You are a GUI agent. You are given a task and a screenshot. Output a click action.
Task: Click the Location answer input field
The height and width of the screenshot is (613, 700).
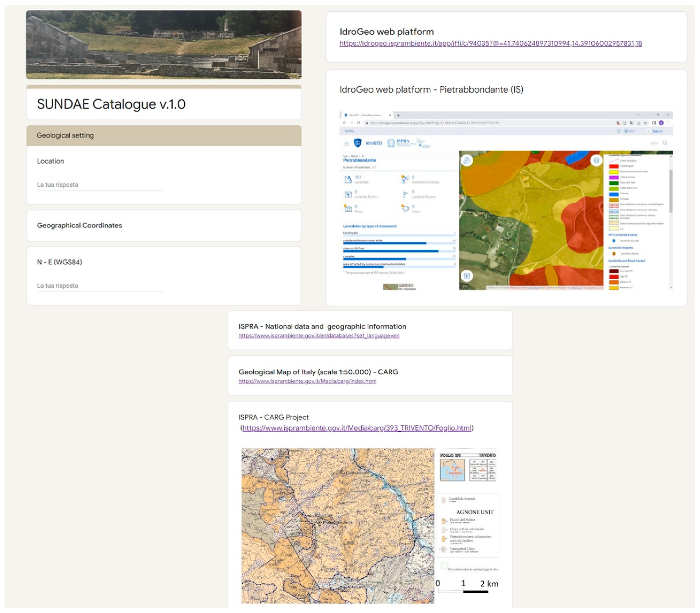click(x=100, y=185)
